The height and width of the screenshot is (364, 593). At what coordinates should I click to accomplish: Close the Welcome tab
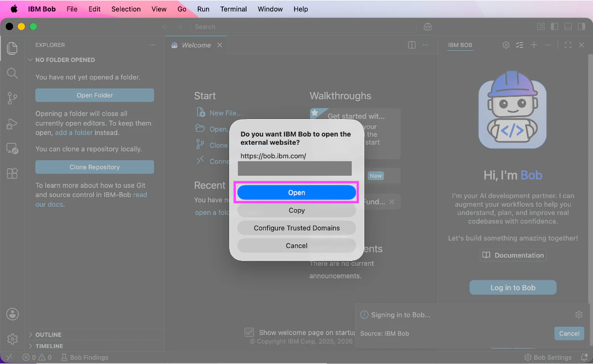click(219, 45)
